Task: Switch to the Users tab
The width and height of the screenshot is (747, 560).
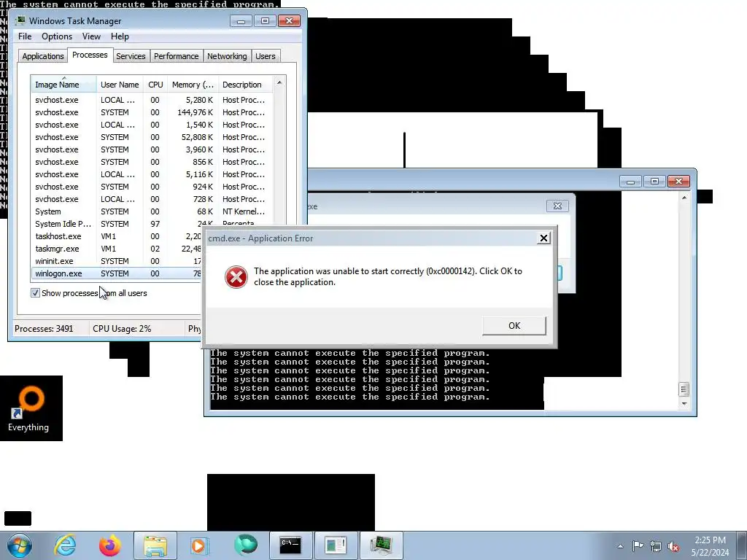Action: [265, 56]
